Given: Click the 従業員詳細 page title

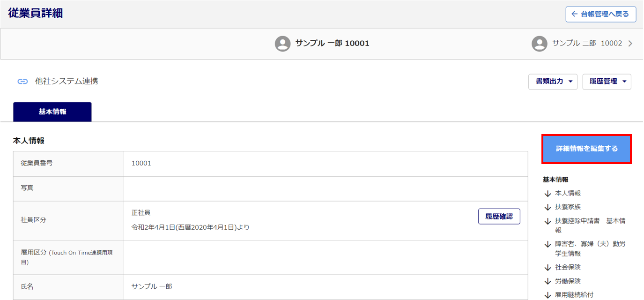Looking at the screenshot, I should click(x=35, y=13).
